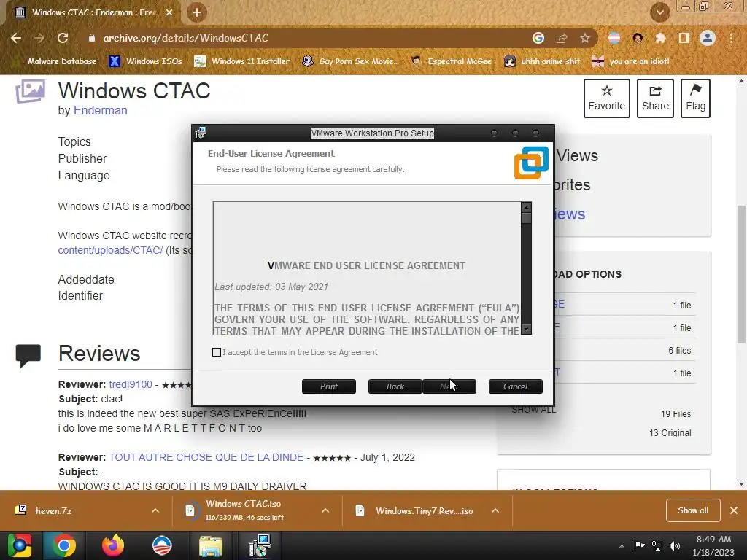Click the Google icon in address bar
This screenshot has width=747, height=560.
click(x=538, y=38)
